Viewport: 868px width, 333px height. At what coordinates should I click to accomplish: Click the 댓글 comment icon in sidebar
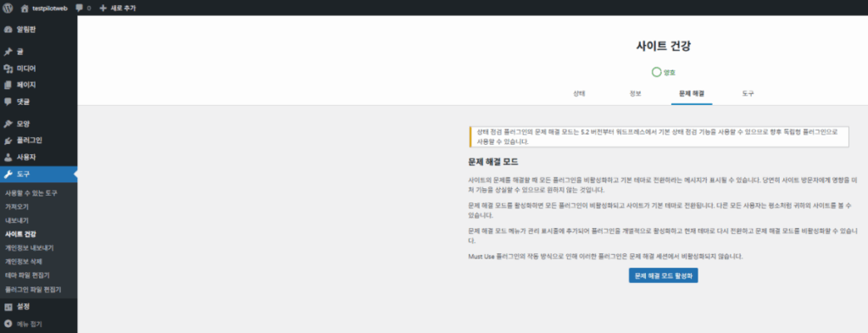click(x=8, y=102)
